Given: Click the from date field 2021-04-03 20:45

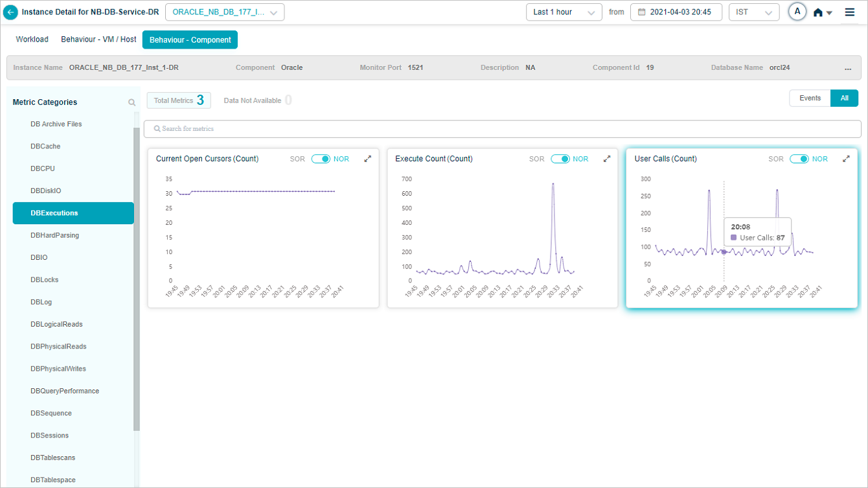Looking at the screenshot, I should pyautogui.click(x=676, y=12).
